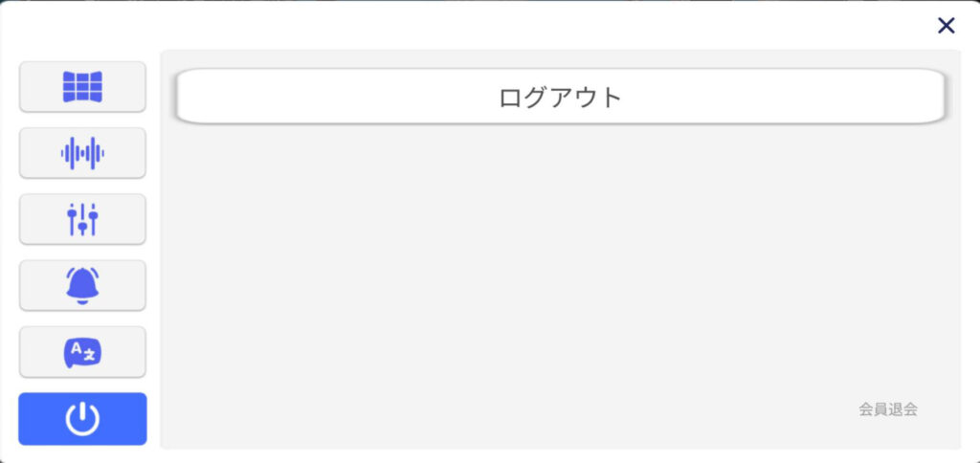Start membership withdrawal via gray text
This screenshot has width=980, height=463.
tap(888, 409)
